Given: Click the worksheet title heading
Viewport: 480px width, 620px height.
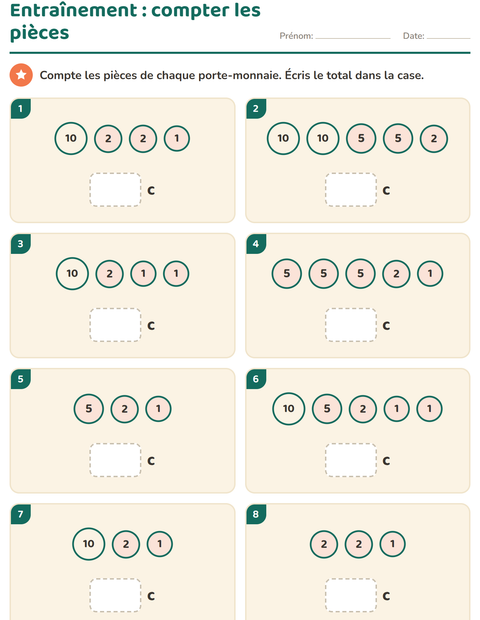Looking at the screenshot, I should pos(135,21).
